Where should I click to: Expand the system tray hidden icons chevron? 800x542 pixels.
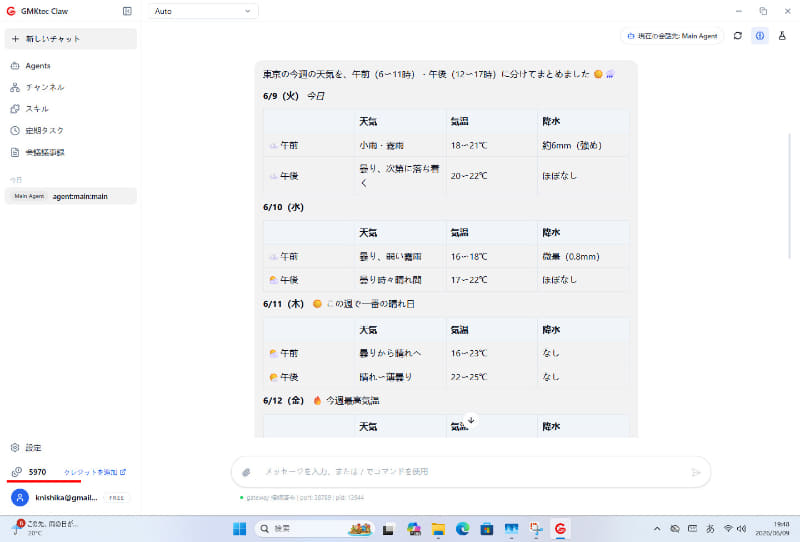click(x=657, y=529)
